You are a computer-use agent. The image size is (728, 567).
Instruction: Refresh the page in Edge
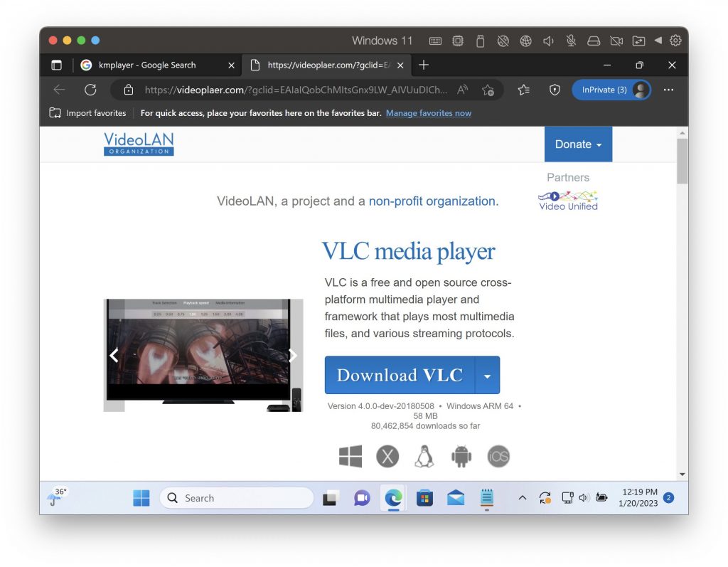coord(90,90)
